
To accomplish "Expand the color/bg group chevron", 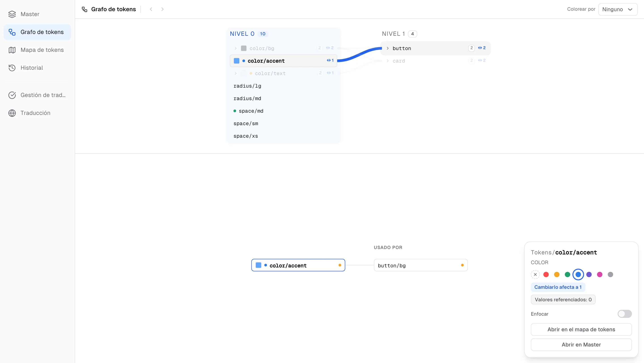I will [x=235, y=48].
